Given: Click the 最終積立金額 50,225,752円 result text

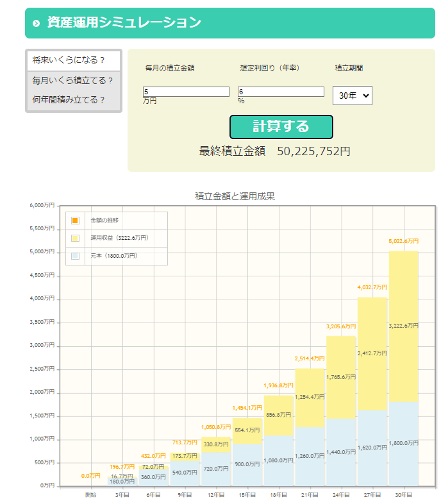Looking at the screenshot, I should (274, 151).
